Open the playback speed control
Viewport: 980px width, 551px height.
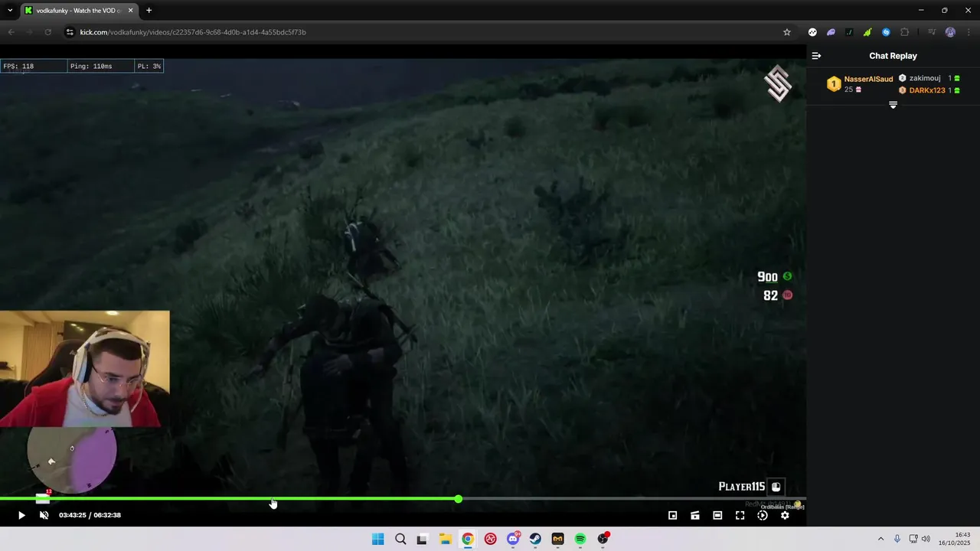(x=763, y=515)
